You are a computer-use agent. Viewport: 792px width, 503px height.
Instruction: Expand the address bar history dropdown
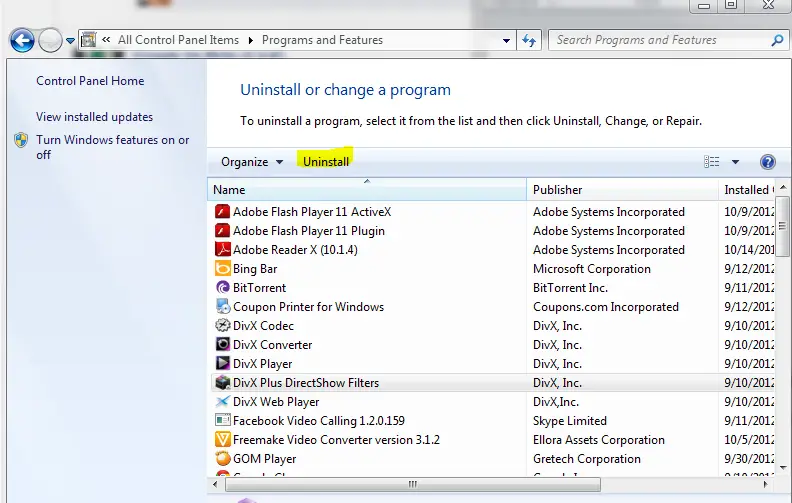click(506, 40)
